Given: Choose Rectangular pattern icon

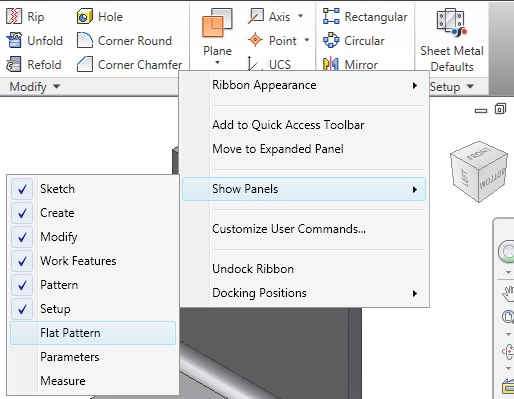Looking at the screenshot, I should point(331,16).
